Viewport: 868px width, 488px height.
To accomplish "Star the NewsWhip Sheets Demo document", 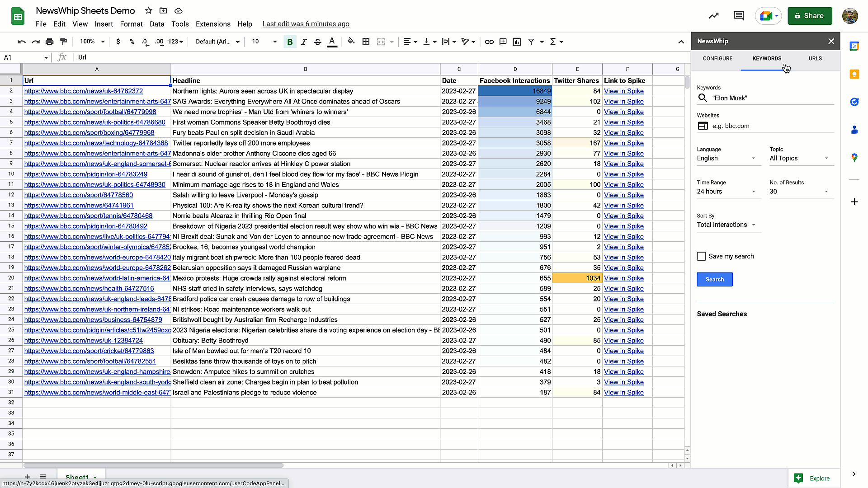I will pyautogui.click(x=148, y=10).
